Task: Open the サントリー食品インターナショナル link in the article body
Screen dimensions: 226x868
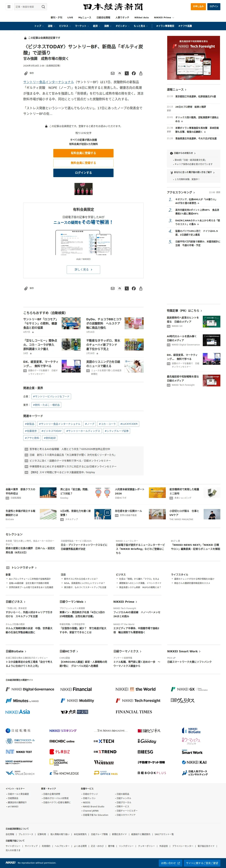Action: [x=49, y=82]
